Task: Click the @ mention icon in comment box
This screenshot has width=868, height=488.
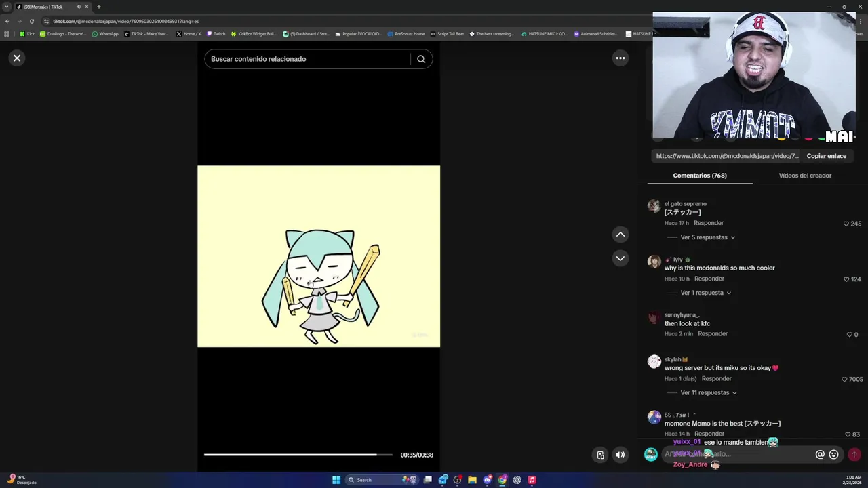Action: [820, 455]
